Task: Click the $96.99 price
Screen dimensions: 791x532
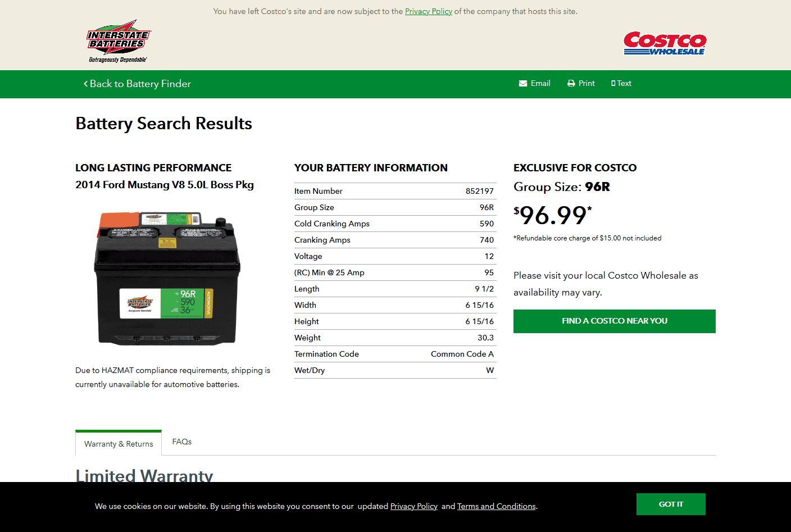Action: 553,215
